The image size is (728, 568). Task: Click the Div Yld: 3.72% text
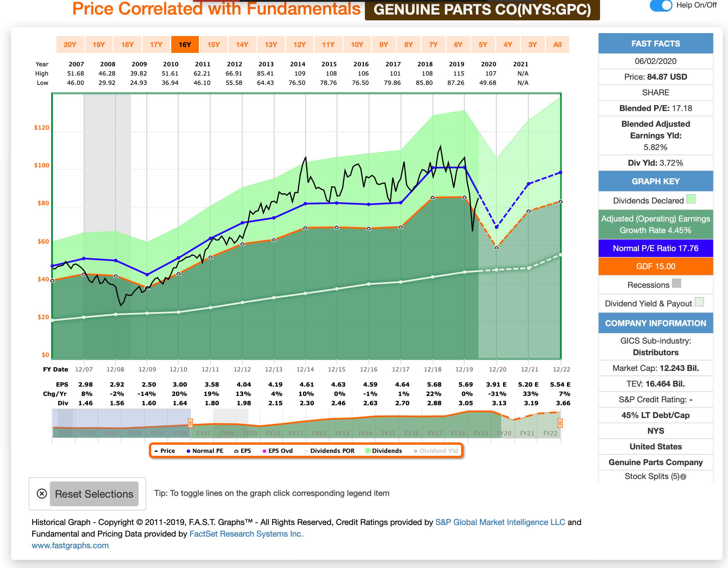coord(655,163)
